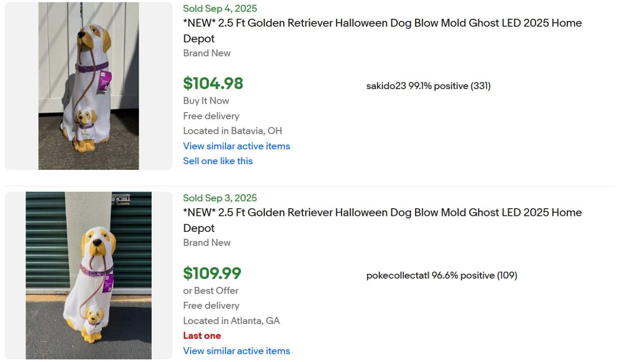Viewport: 644px width, 362px height.
Task: Open the Sep 4 listing title link
Action: pos(382,30)
